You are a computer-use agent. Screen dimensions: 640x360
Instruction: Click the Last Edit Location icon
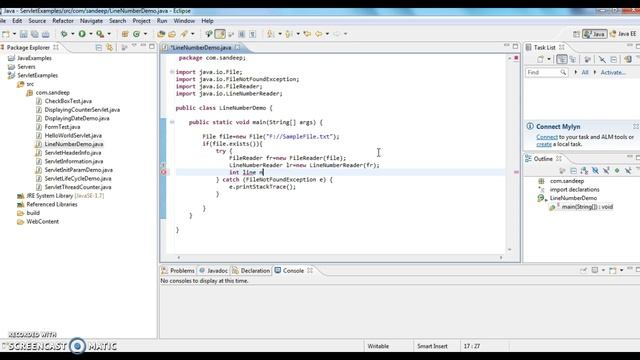(x=307, y=34)
